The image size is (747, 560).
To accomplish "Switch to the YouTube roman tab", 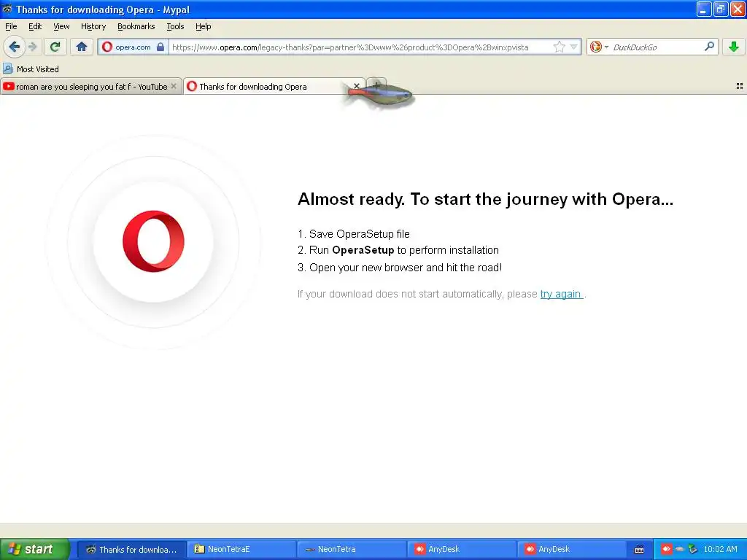I will pyautogui.click(x=91, y=87).
